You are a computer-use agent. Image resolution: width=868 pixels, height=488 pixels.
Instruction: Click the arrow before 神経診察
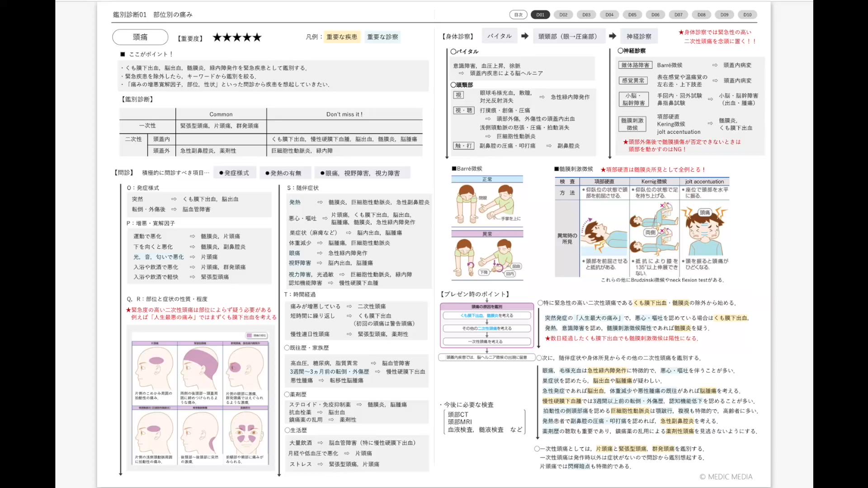pos(612,36)
